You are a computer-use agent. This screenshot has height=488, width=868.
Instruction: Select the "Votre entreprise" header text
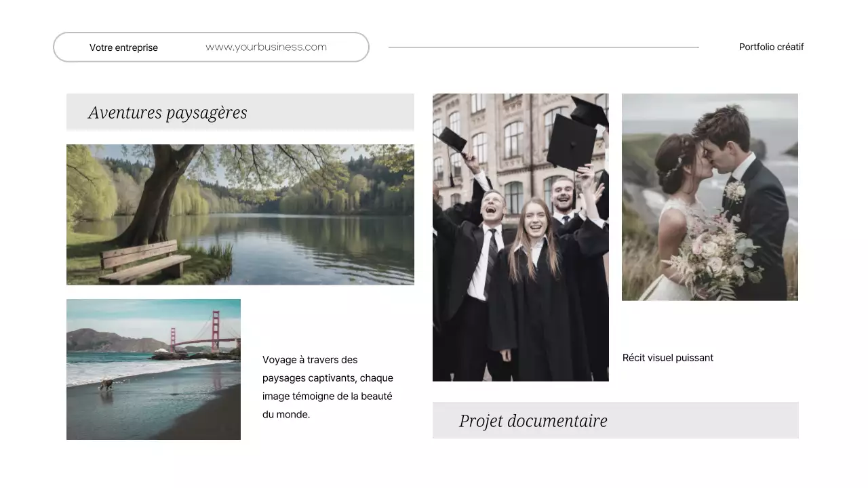point(123,47)
